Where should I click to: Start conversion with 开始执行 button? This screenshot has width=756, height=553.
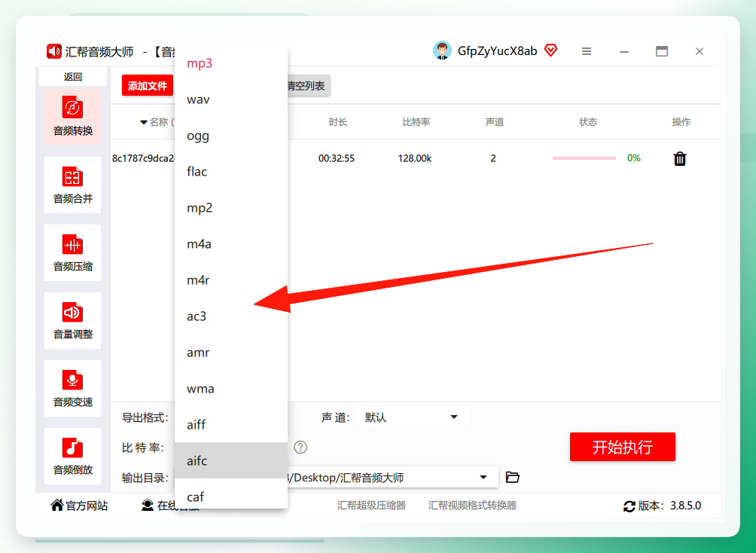click(623, 447)
